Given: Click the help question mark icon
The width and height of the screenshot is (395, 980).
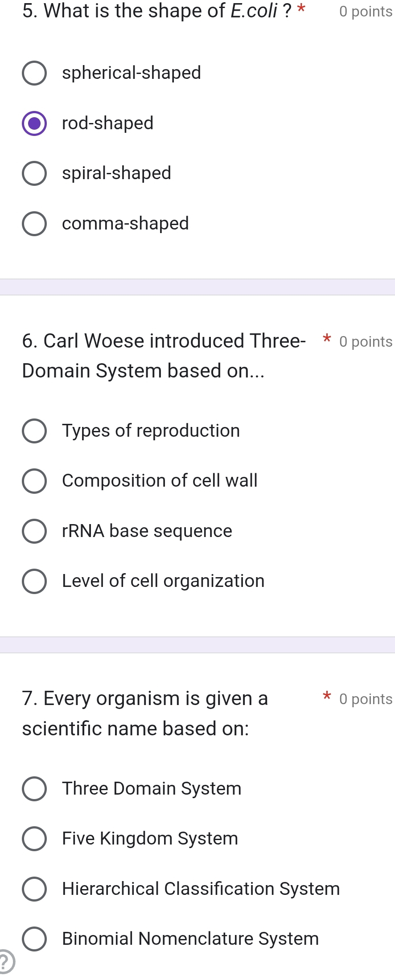Looking at the screenshot, I should [4, 963].
